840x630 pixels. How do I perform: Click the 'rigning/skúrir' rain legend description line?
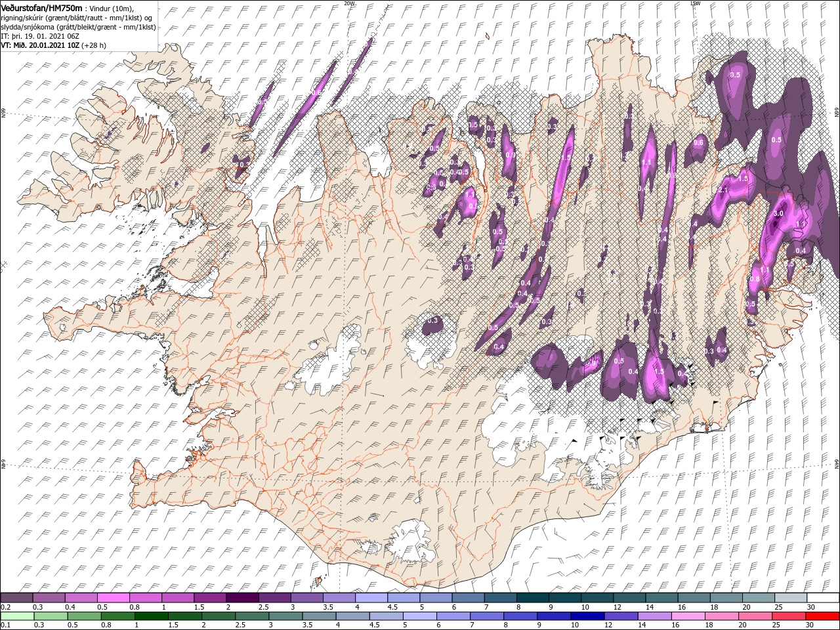click(76, 17)
